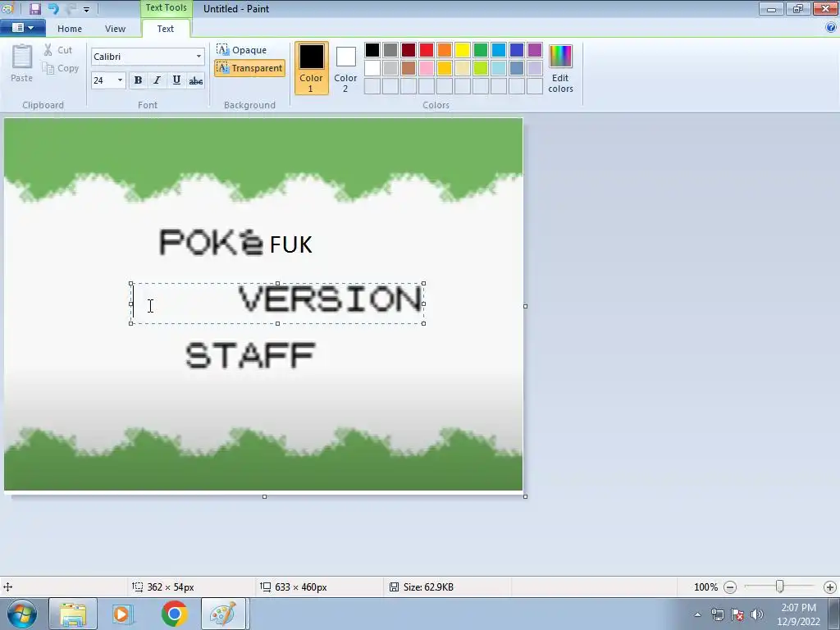Open File Explorer from taskbar
840x630 pixels.
pyautogui.click(x=73, y=614)
